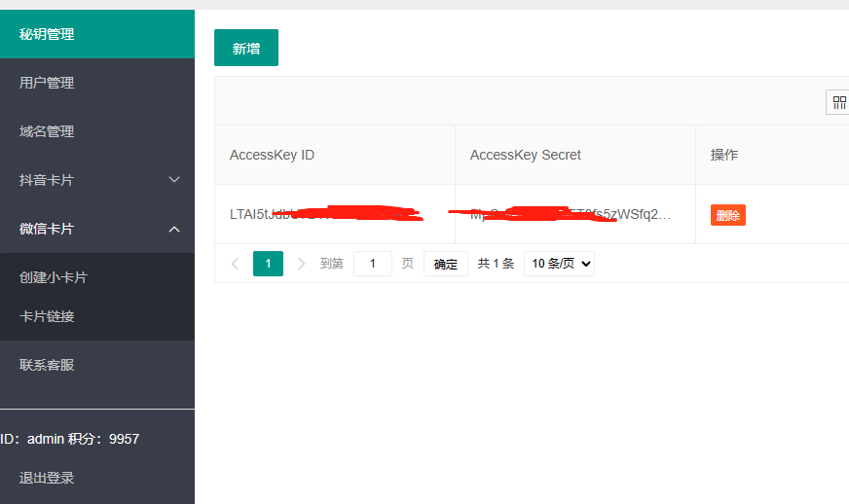The width and height of the screenshot is (849, 504).
Task: Click the previous page arrow
Action: click(x=235, y=264)
